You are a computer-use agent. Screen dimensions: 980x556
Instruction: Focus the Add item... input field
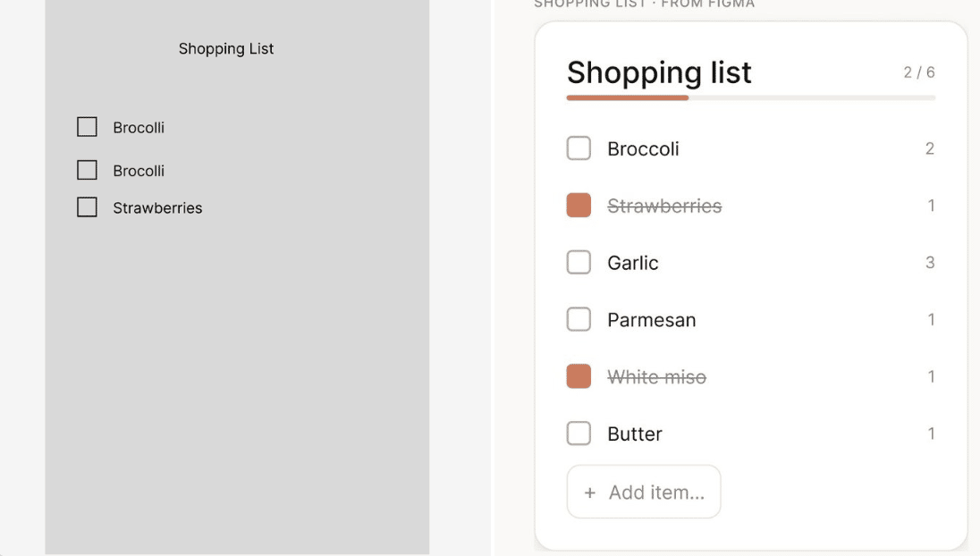click(656, 493)
